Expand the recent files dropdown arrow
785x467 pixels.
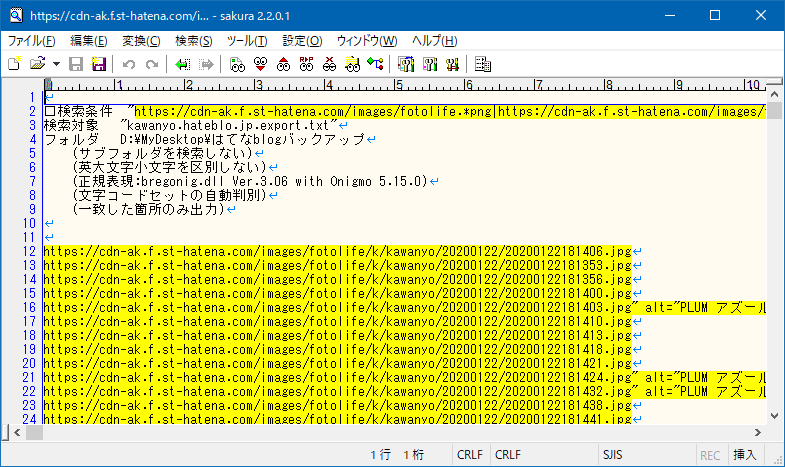(56, 64)
